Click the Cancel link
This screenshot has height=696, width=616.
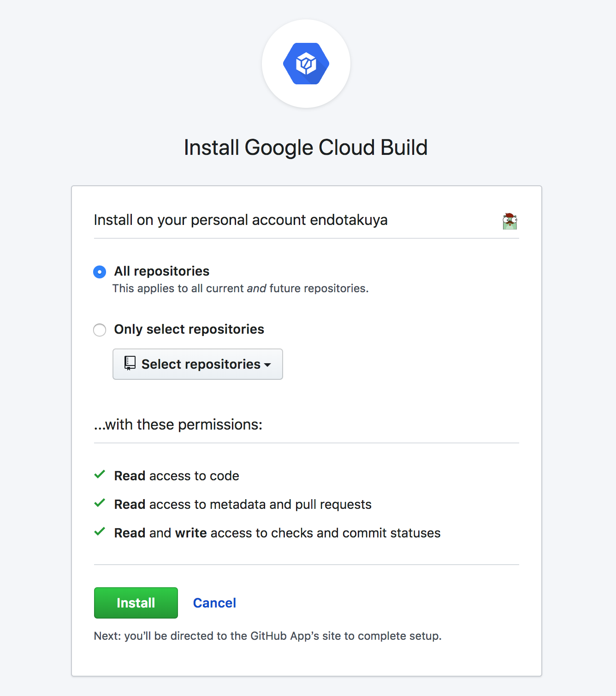[x=214, y=603]
